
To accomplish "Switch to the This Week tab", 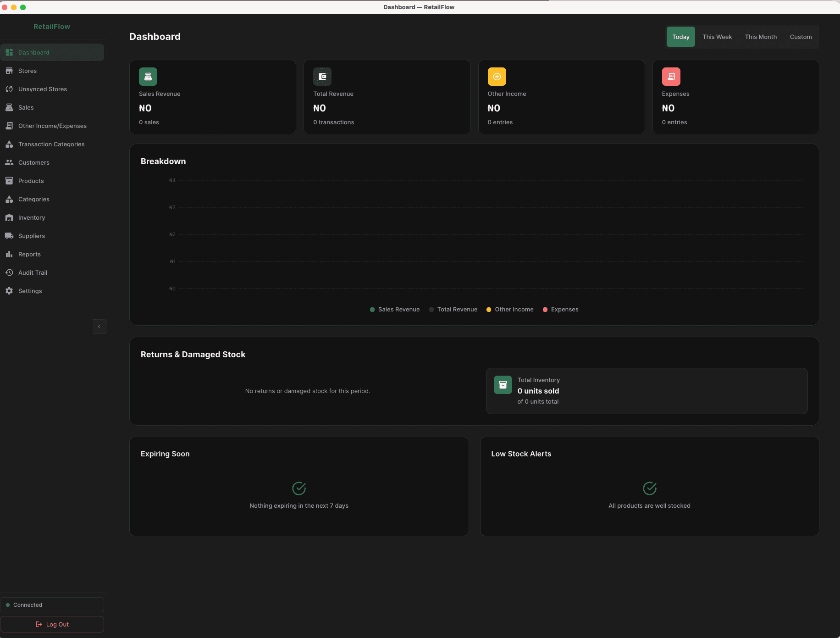I will pyautogui.click(x=717, y=37).
